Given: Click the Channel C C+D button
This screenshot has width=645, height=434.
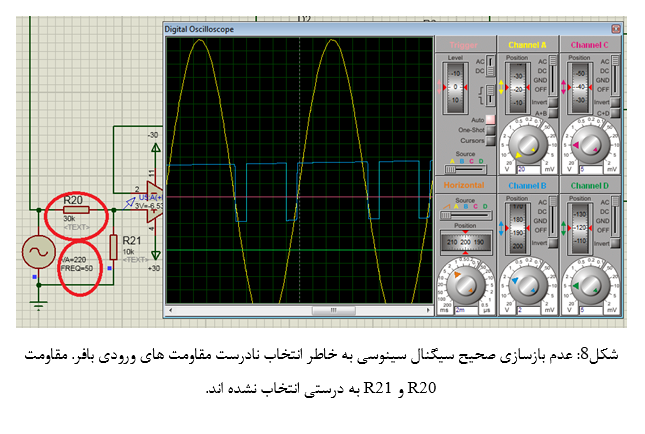Looking at the screenshot, I should coord(616,112).
